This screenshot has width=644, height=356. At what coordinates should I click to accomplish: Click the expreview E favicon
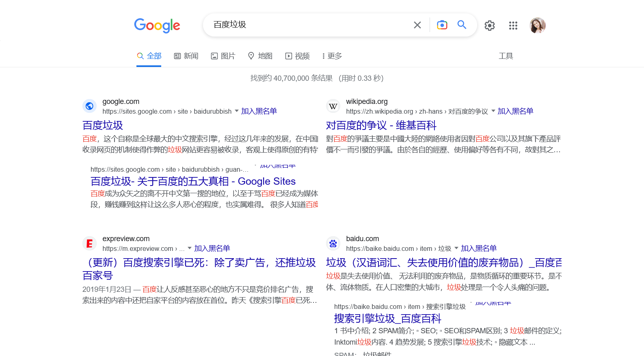point(89,243)
